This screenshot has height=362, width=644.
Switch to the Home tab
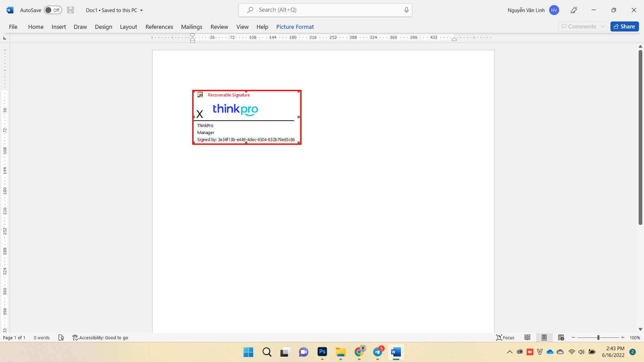click(x=36, y=27)
